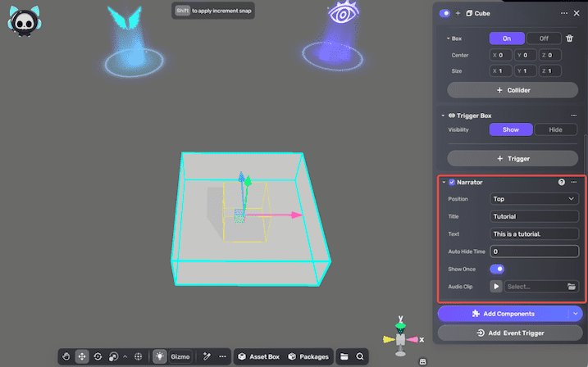This screenshot has height=367, width=588.
Task: Select the rotate tool in bottom toolbar
Action: 98,357
